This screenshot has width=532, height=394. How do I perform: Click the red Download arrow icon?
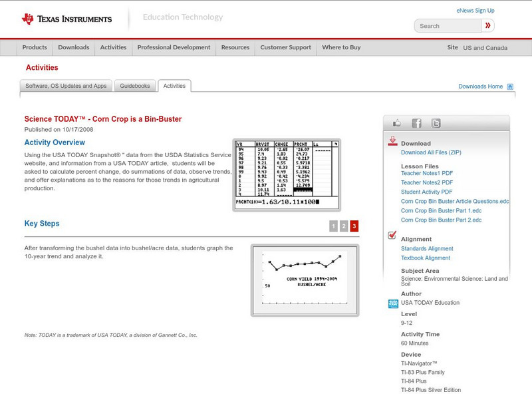[x=392, y=140]
